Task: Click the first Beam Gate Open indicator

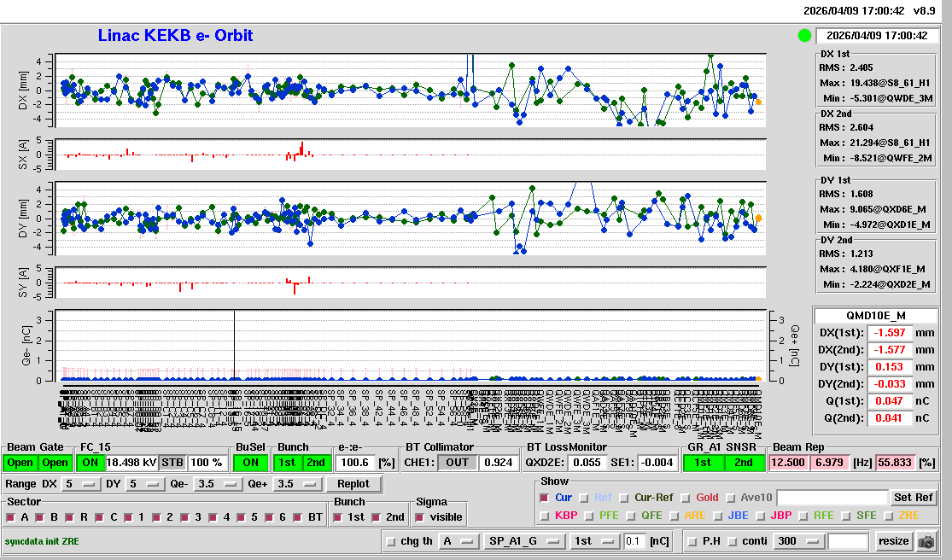Action: 20,462
